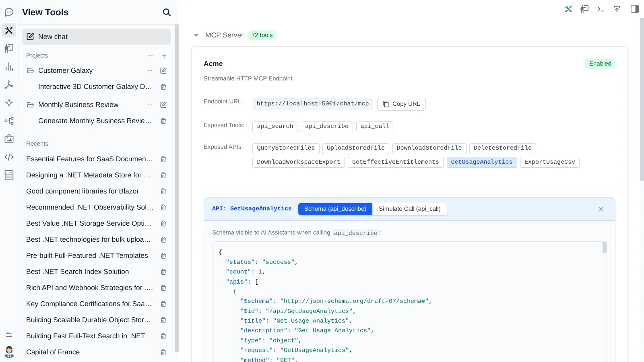This screenshot has height=362, width=644.
Task: Open the bar chart analytics sidebar icon
Action: point(9,67)
